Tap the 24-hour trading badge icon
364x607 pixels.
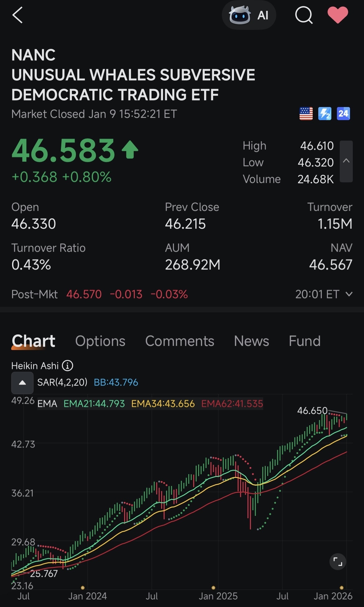tap(343, 114)
